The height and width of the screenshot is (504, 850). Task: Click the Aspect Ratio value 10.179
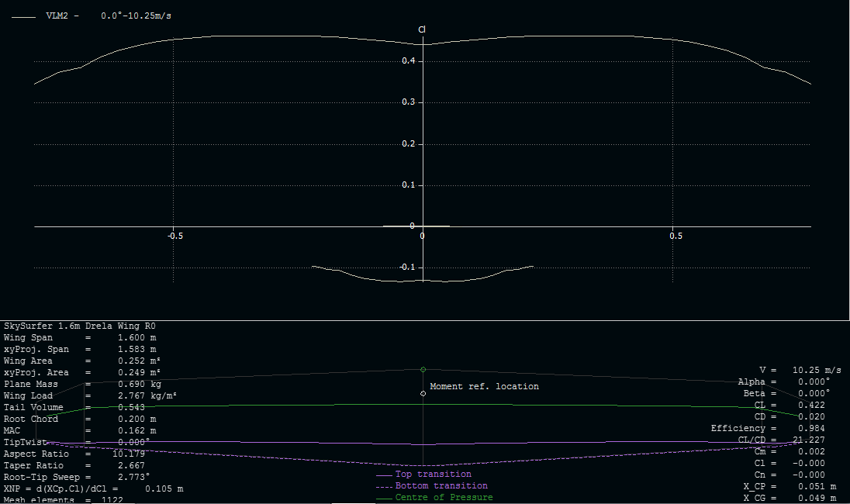click(129, 454)
